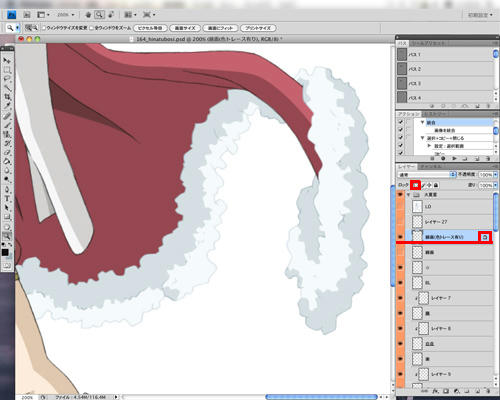500x400 pixels.
Task: Select the Rectangular Marquee tool
Action: point(7,70)
